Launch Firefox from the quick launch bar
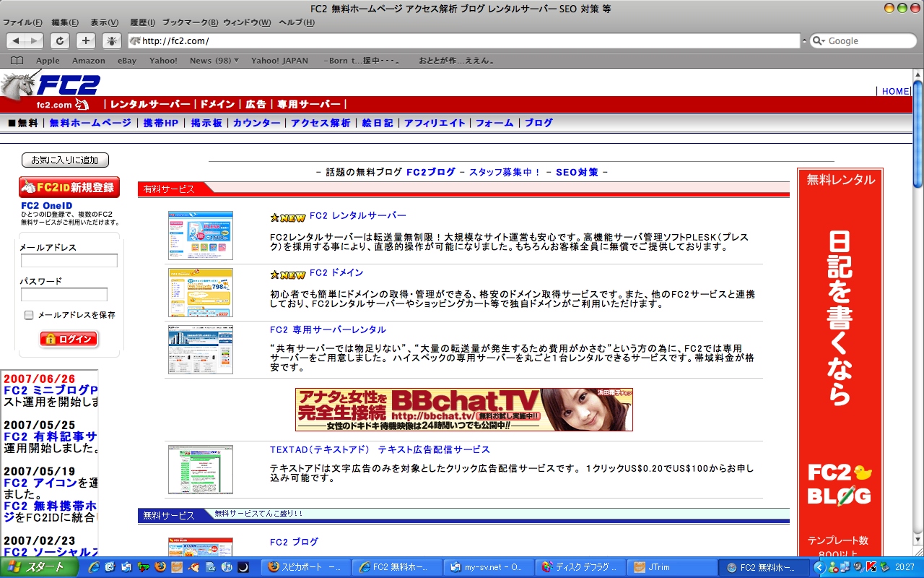This screenshot has width=924, height=578. click(161, 567)
